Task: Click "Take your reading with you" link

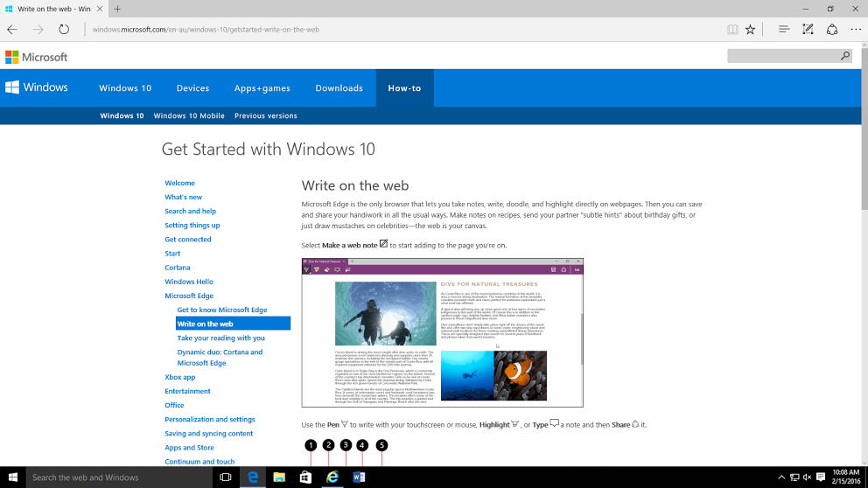Action: 220,338
